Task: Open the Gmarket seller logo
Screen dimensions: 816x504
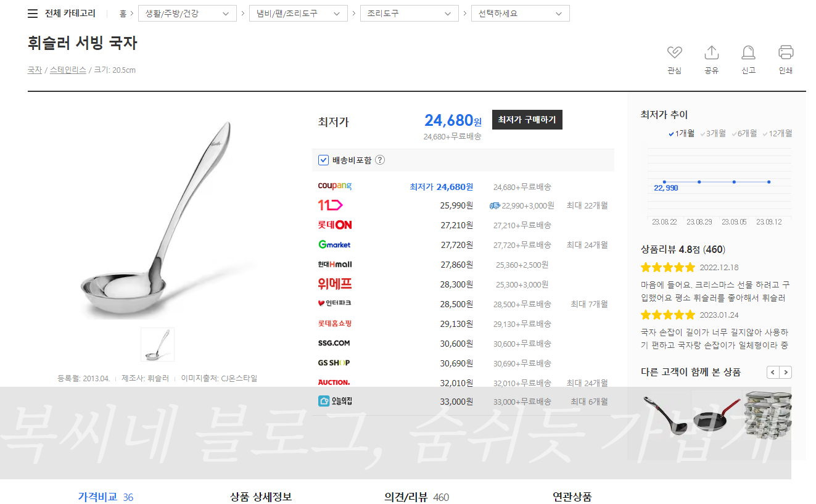Action: pyautogui.click(x=334, y=245)
